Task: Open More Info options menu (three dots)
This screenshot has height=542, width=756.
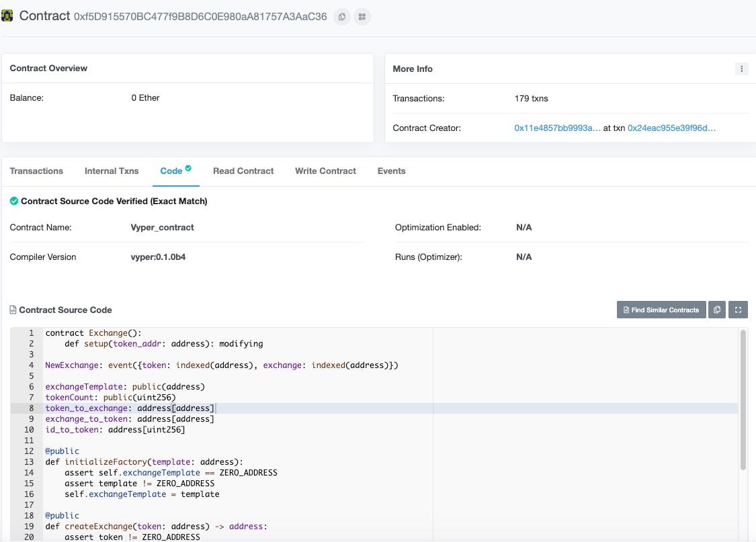Action: click(741, 69)
